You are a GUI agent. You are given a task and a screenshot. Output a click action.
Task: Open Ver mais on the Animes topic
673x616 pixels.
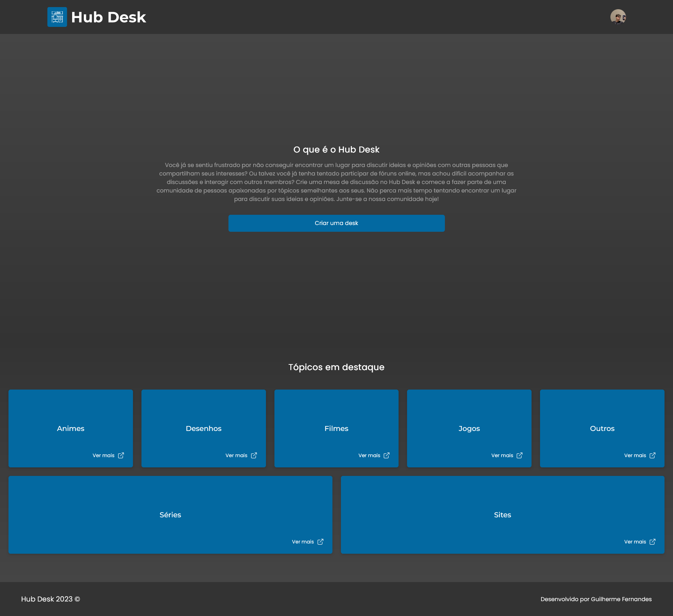103,455
